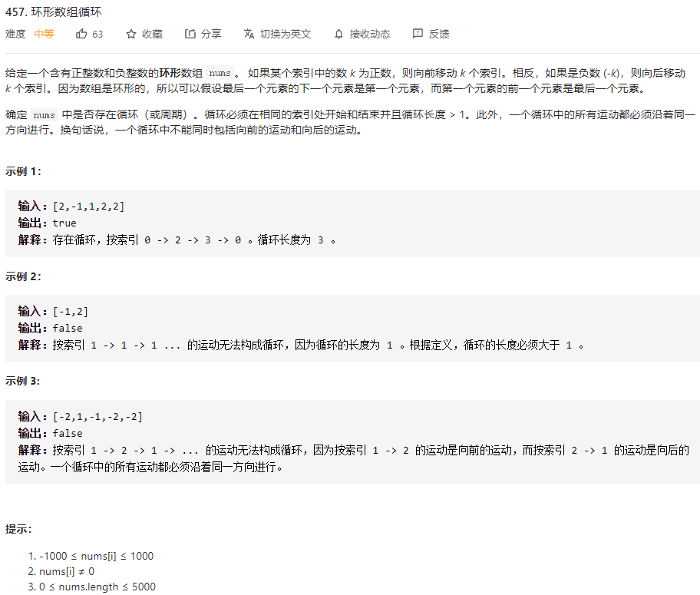Click the 难度 difficulty label
The image size is (700, 595).
15,34
